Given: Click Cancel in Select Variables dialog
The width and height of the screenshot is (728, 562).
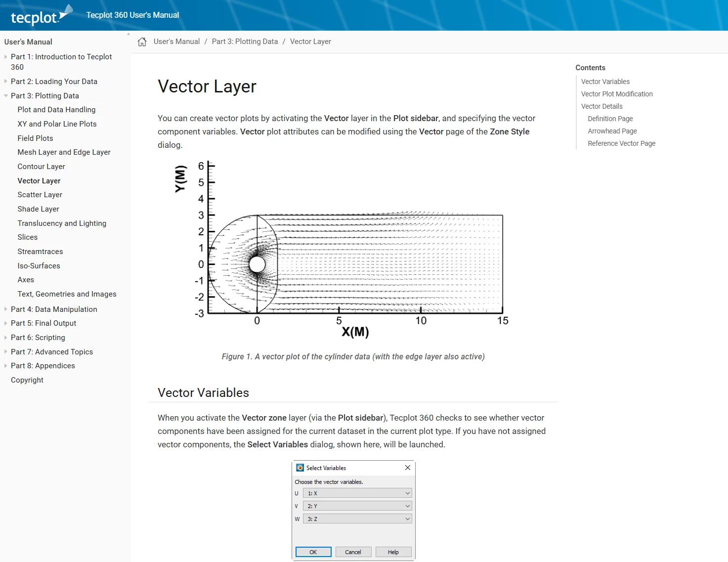Looking at the screenshot, I should click(x=353, y=552).
